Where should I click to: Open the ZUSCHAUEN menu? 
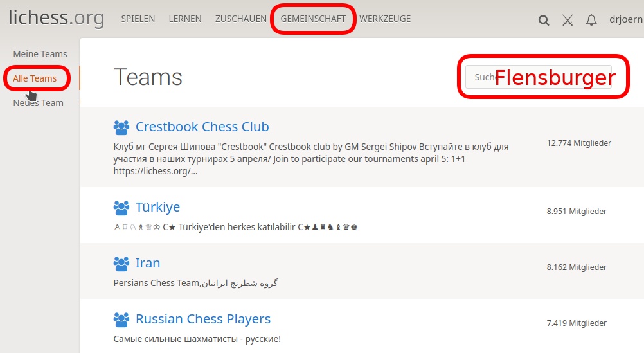tap(241, 19)
